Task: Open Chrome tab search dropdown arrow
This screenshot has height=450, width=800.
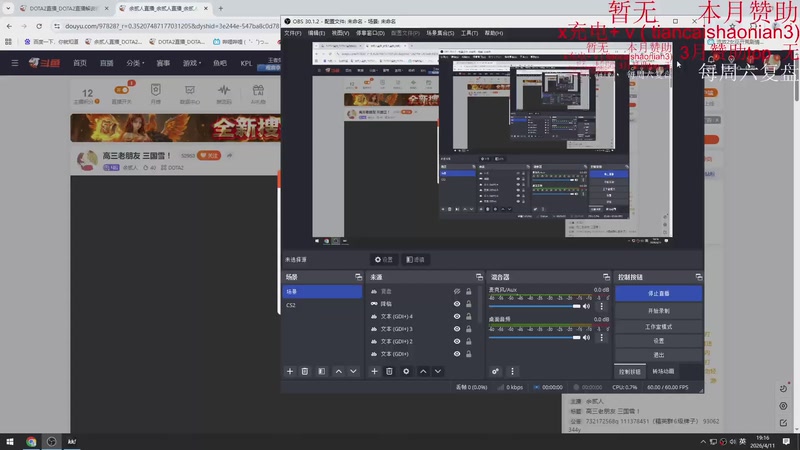Action: coord(8,8)
